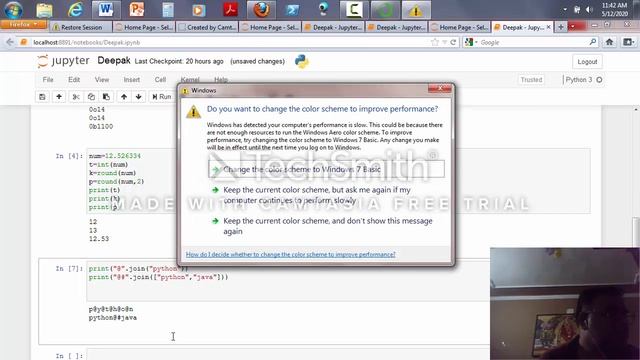
Task: Rename notebook by clicking the Deepak title
Action: point(114,61)
